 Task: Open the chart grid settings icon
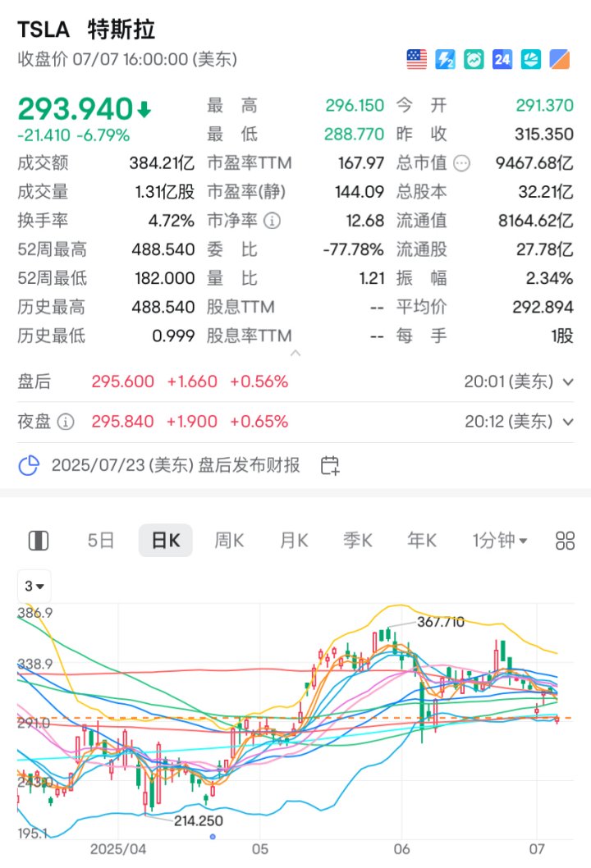click(x=565, y=541)
